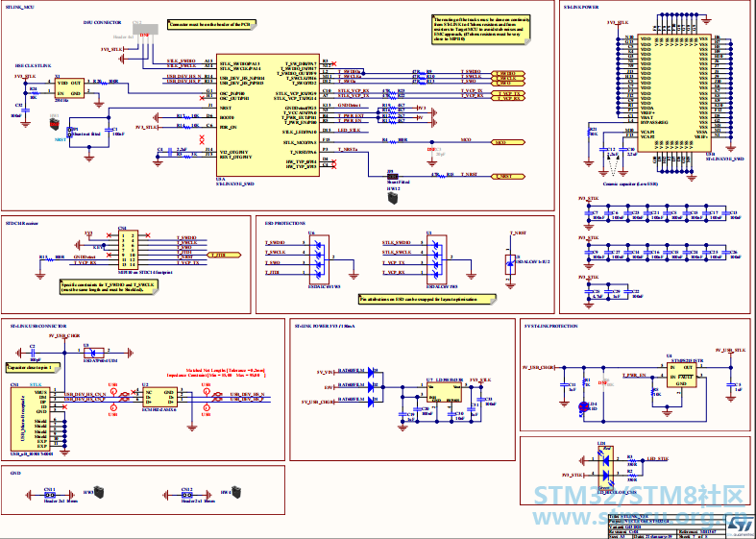Select the U4 STMPS2151 power switch block
This screenshot has height=539, width=756.
682,375
